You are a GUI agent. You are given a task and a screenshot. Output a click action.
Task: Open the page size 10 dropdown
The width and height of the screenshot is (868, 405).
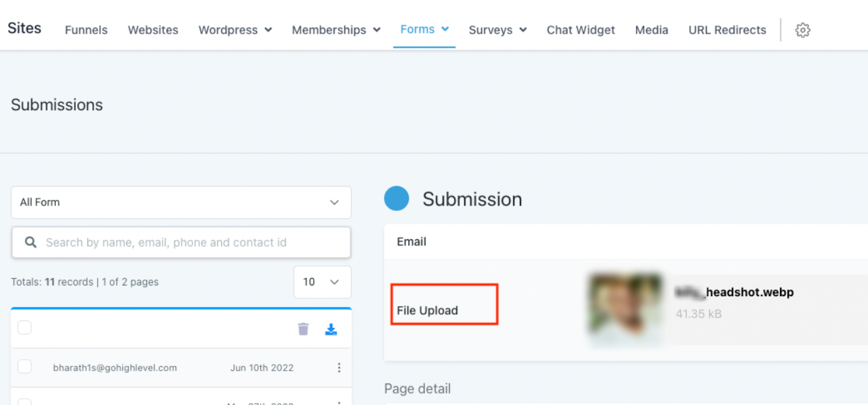[x=322, y=282]
